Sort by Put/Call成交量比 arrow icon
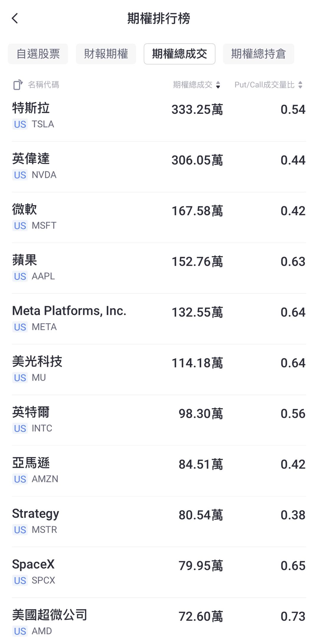The height and width of the screenshot is (644, 318). tap(300, 85)
